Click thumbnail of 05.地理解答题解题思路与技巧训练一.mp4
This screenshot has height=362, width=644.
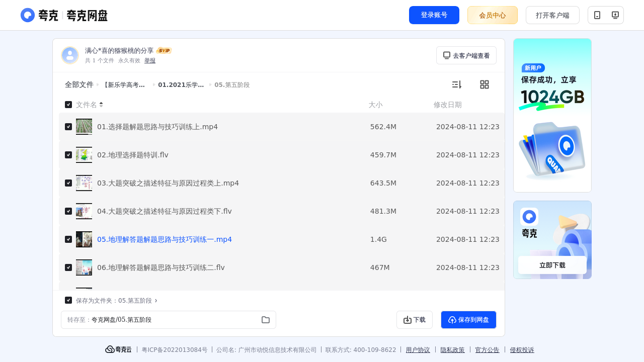[84, 239]
